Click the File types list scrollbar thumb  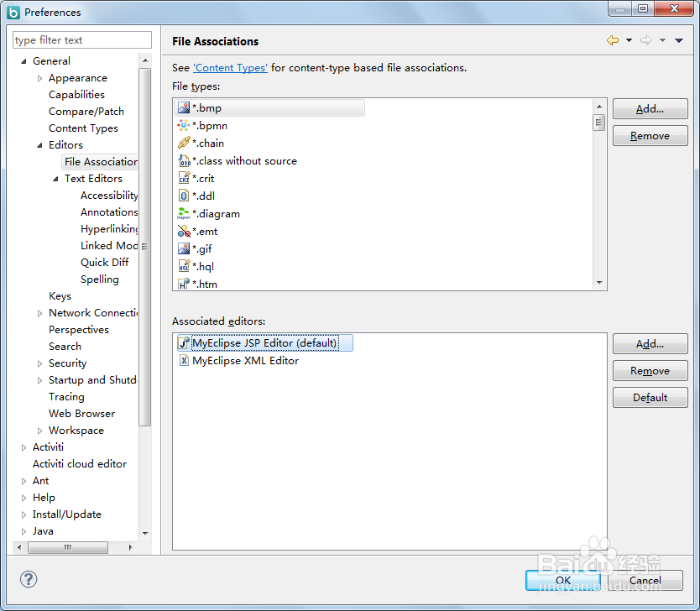coord(599,123)
